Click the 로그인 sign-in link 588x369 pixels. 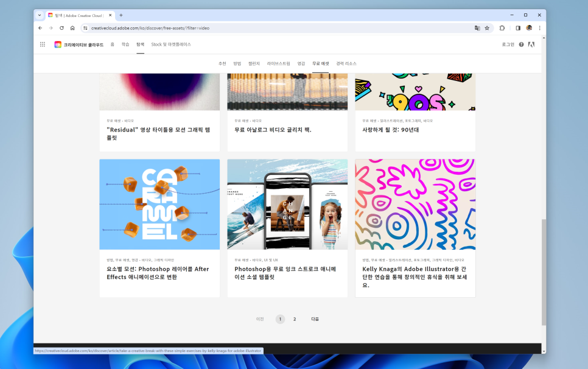coord(508,44)
